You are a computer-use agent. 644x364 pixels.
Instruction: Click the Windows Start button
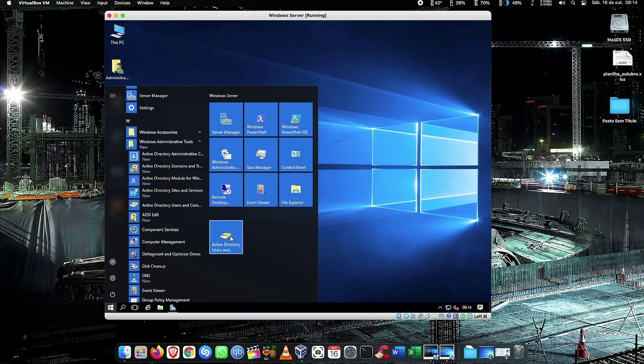point(111,307)
